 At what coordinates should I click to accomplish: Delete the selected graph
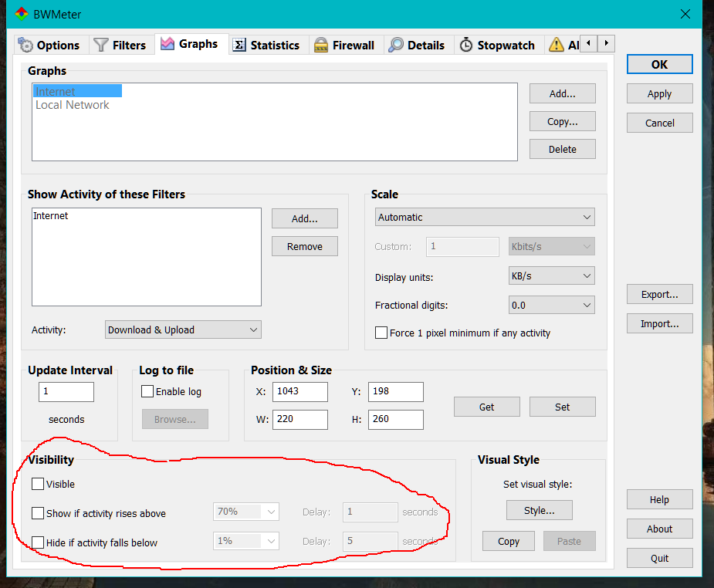(x=563, y=149)
